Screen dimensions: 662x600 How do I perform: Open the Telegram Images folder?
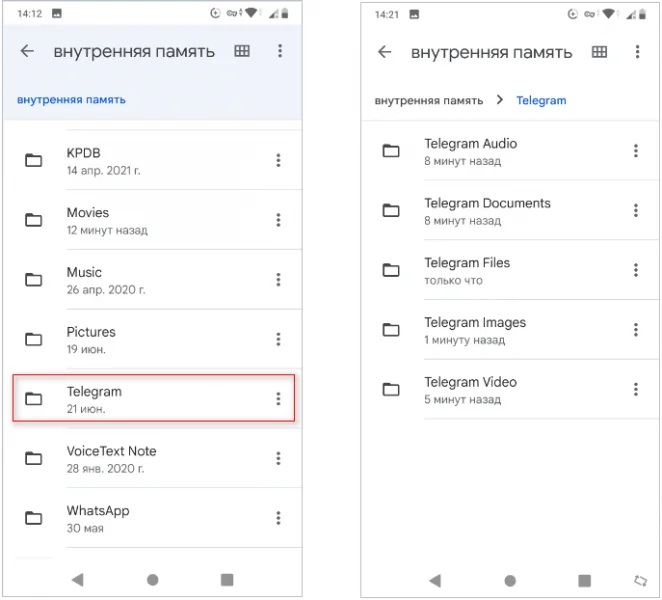pos(511,329)
